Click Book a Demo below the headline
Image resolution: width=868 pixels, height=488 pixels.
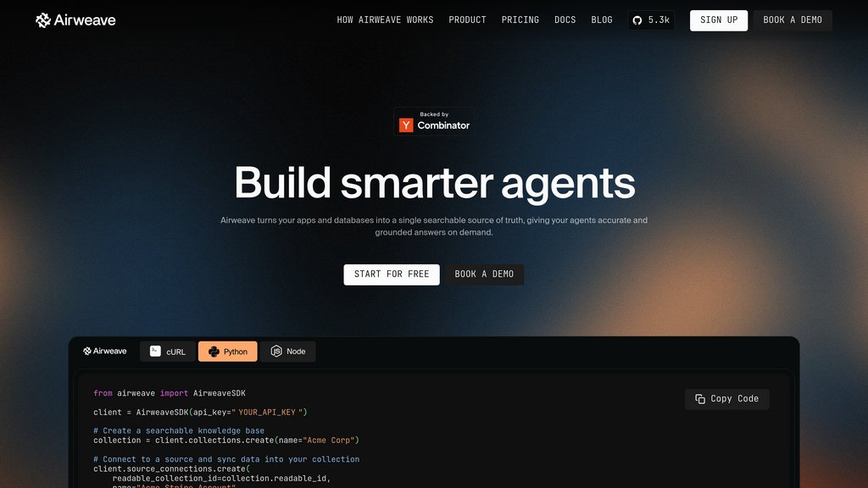pos(484,274)
